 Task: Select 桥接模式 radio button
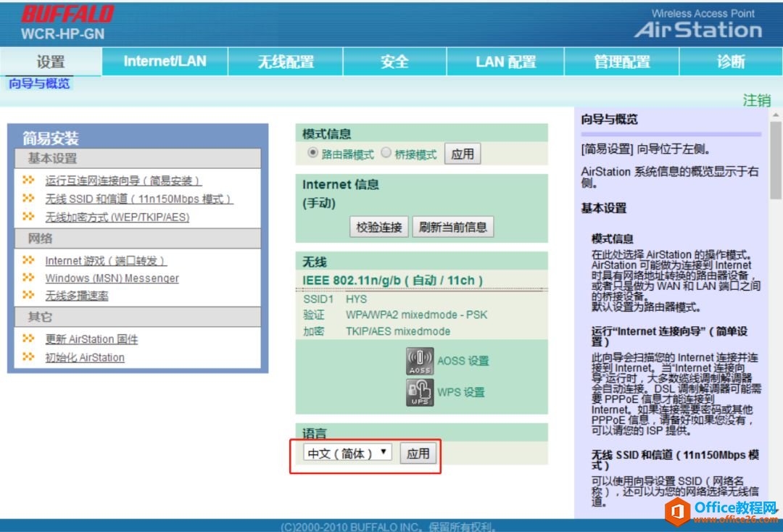point(386,153)
